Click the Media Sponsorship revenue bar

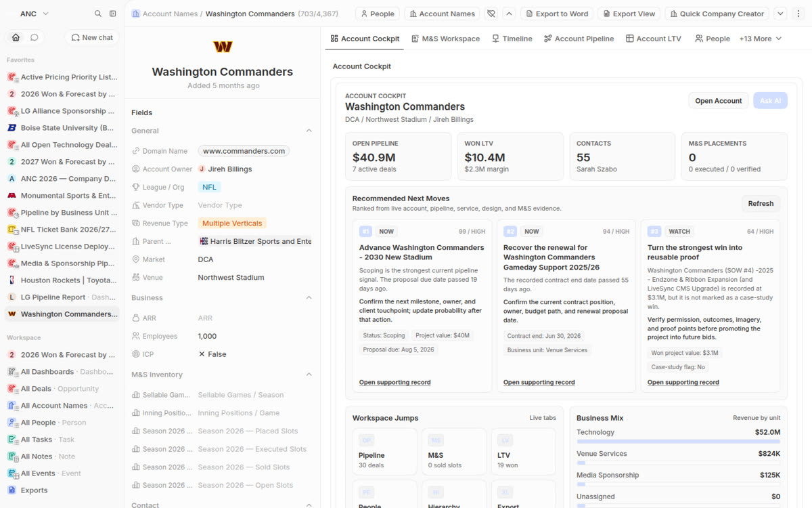click(x=678, y=485)
